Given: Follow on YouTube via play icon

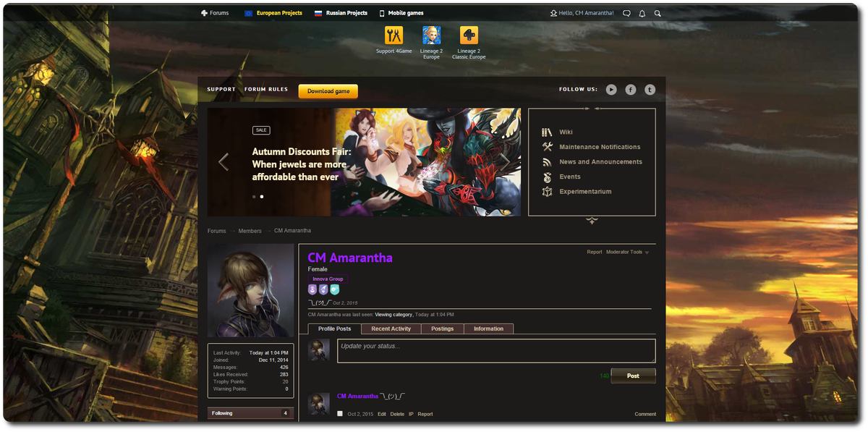Looking at the screenshot, I should pos(611,90).
